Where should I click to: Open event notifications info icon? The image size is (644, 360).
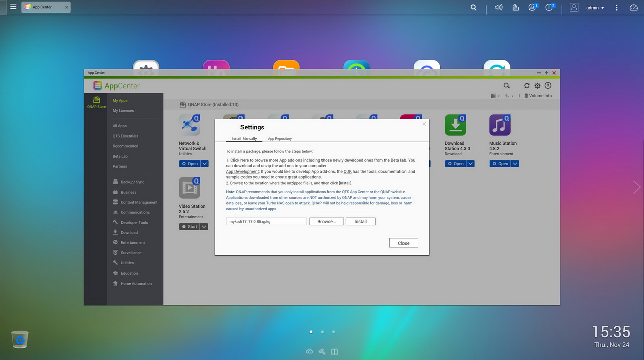click(550, 7)
